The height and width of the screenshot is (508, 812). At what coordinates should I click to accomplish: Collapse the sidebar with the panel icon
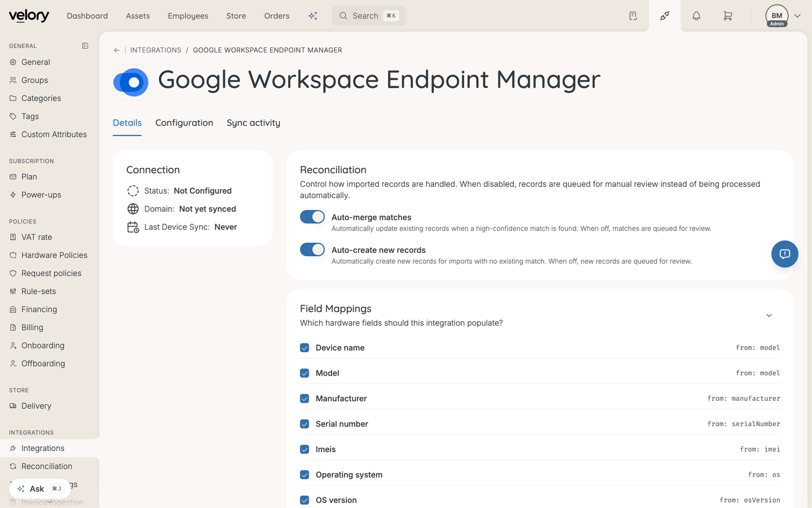point(85,46)
